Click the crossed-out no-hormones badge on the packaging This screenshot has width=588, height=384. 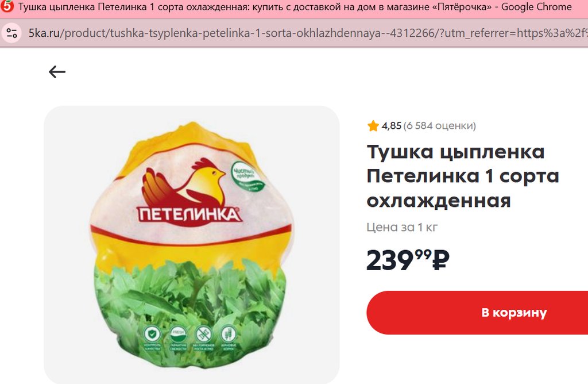coord(203,333)
